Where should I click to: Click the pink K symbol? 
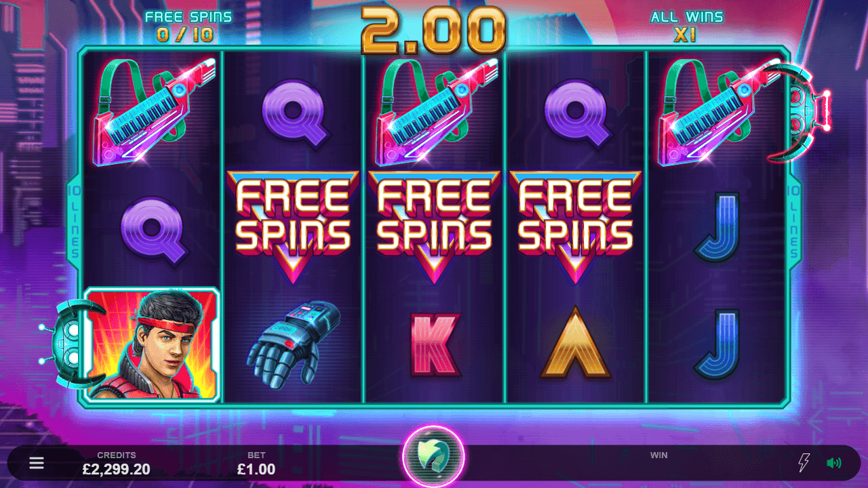coord(435,344)
